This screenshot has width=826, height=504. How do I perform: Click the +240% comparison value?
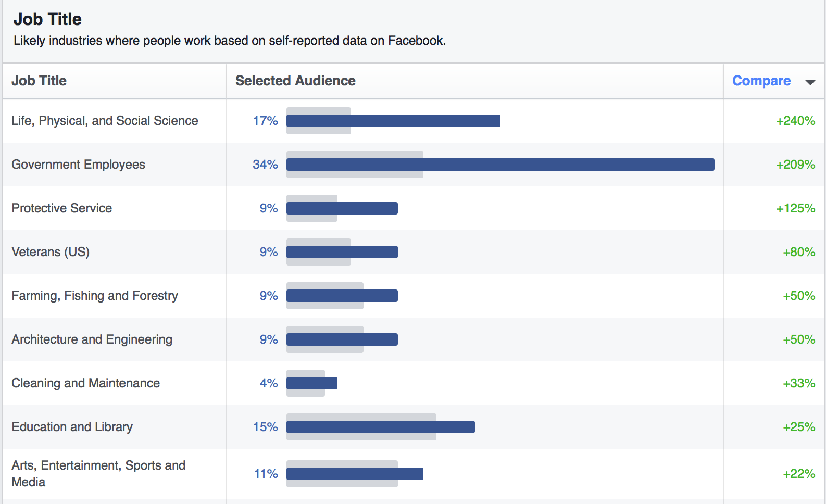(795, 121)
